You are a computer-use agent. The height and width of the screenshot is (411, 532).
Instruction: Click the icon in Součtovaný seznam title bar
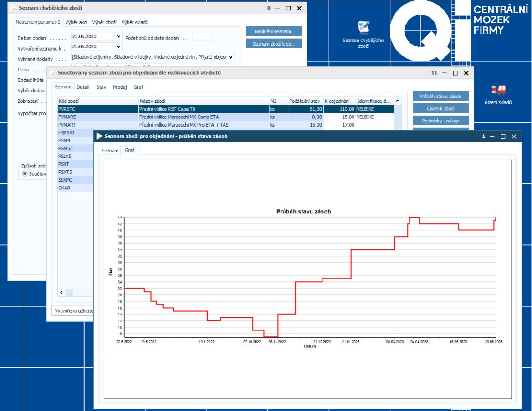point(52,73)
